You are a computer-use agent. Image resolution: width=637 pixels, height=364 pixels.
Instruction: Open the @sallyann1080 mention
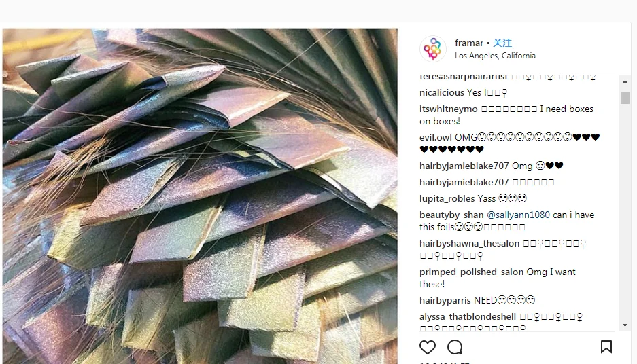click(x=518, y=215)
